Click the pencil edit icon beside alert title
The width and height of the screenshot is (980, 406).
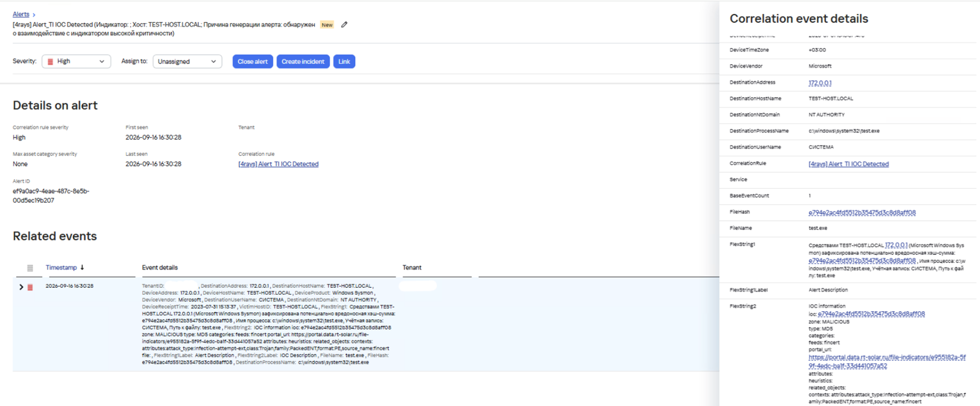click(344, 25)
